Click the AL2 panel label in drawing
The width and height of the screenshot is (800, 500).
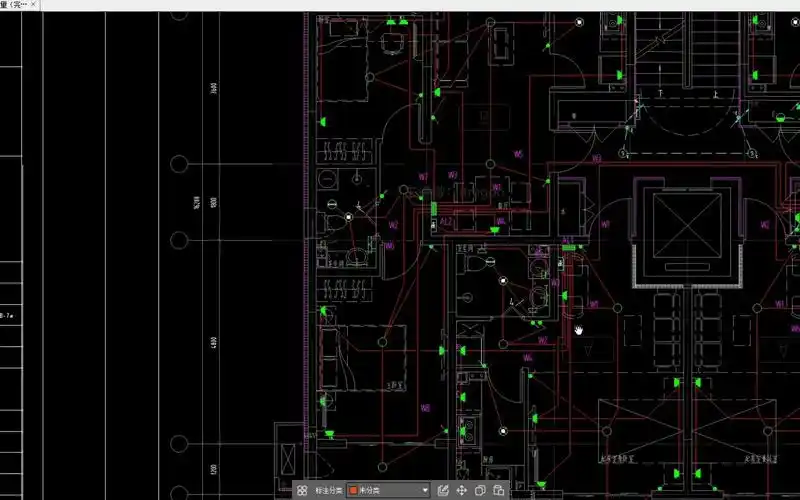click(x=446, y=222)
